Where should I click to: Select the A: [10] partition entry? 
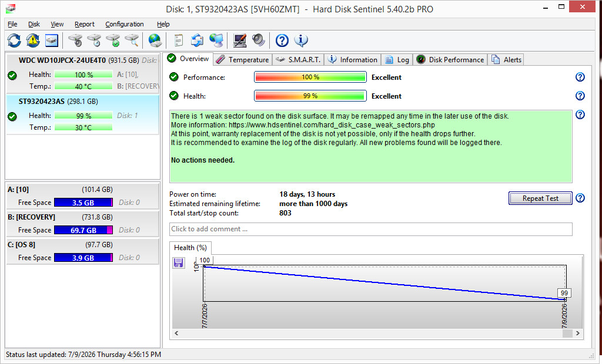click(x=82, y=196)
